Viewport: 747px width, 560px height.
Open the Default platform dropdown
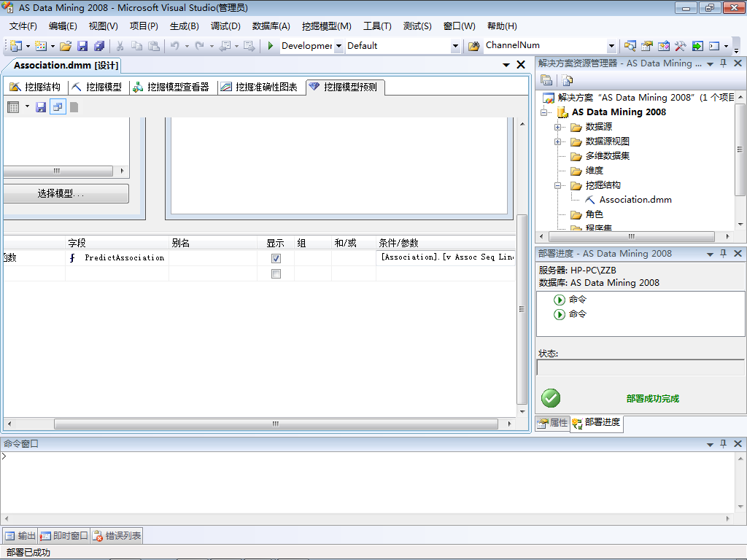(x=455, y=46)
